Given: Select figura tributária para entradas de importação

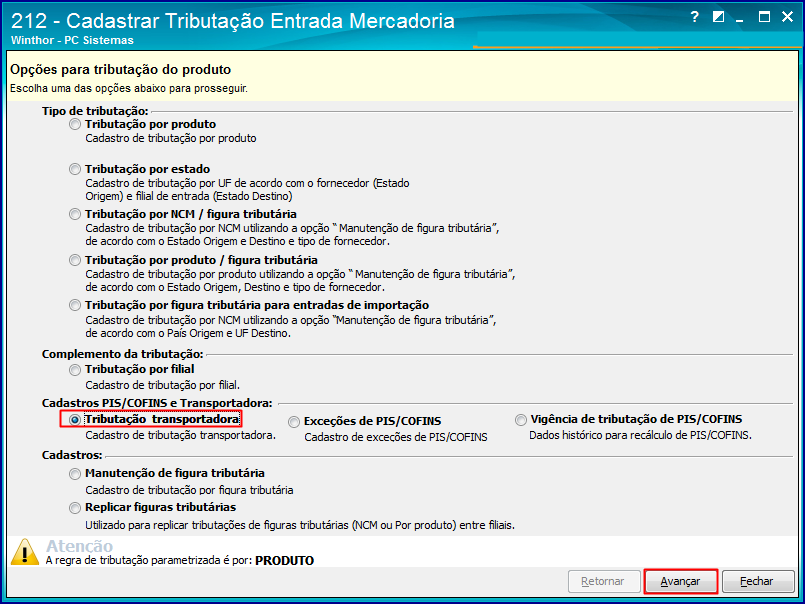Looking at the screenshot, I should pyautogui.click(x=75, y=306).
